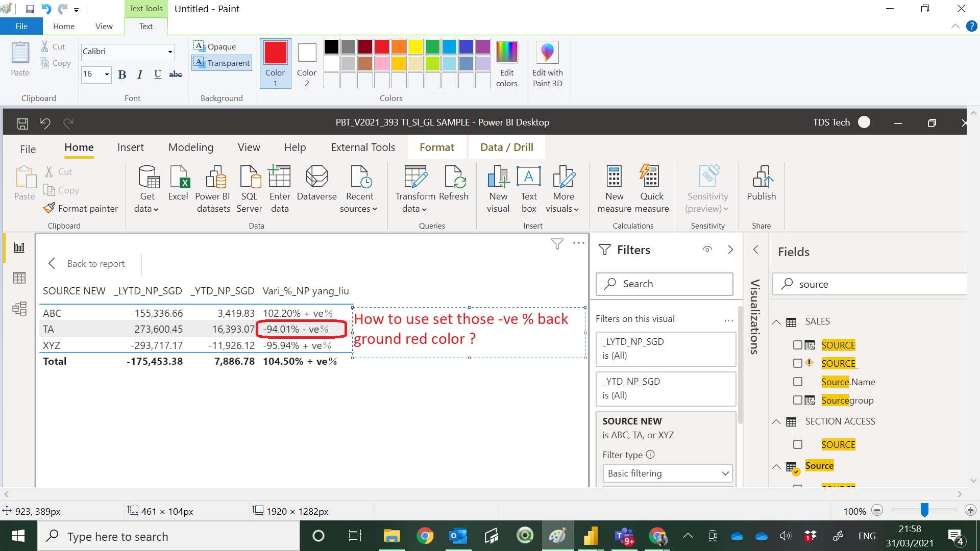Toggle Italic in Paint font group
Screen dimensions: 980x551
click(x=140, y=74)
